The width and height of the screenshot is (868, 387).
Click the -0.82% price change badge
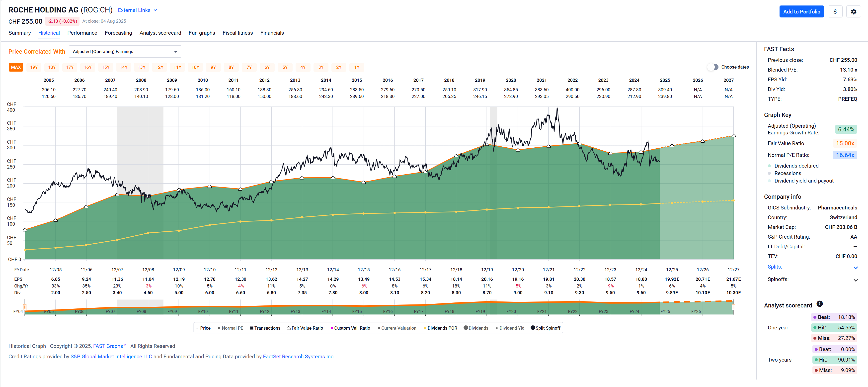(x=62, y=21)
